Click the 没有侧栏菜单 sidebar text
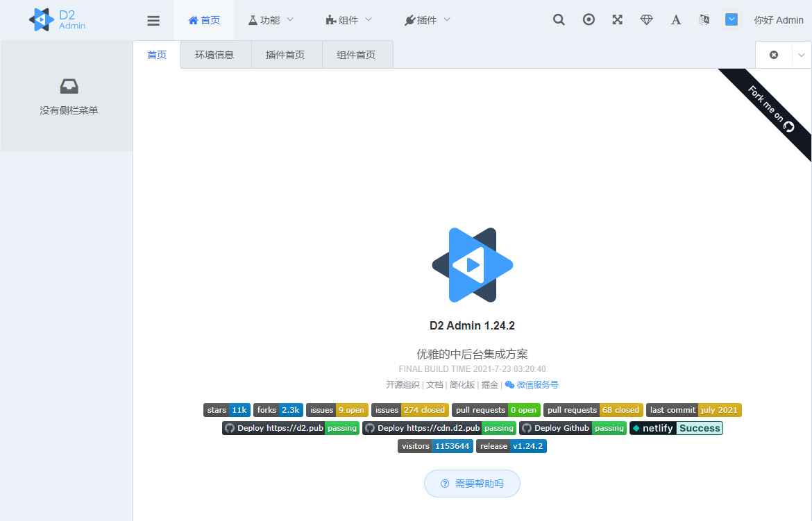812x521 pixels. 69,110
